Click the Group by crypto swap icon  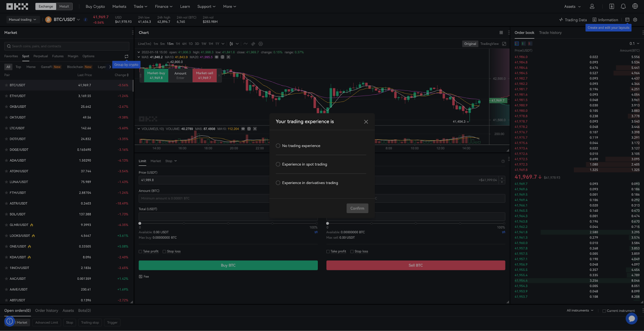pos(126,56)
